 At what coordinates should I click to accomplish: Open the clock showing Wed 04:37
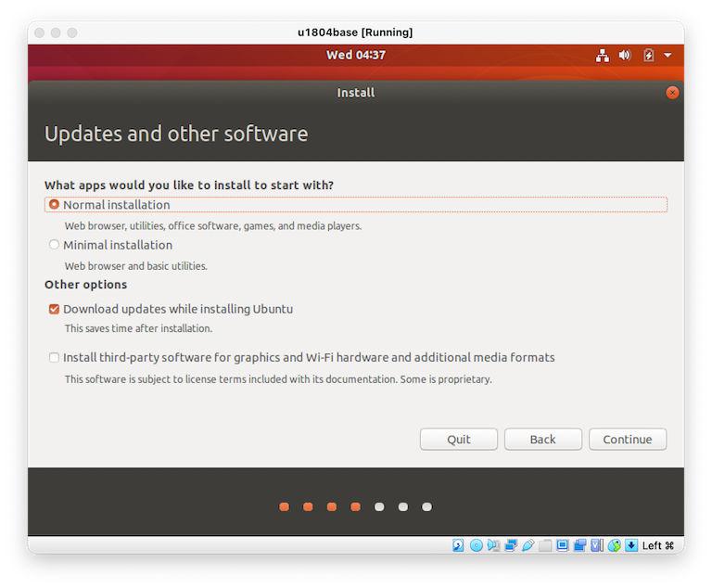coord(356,55)
